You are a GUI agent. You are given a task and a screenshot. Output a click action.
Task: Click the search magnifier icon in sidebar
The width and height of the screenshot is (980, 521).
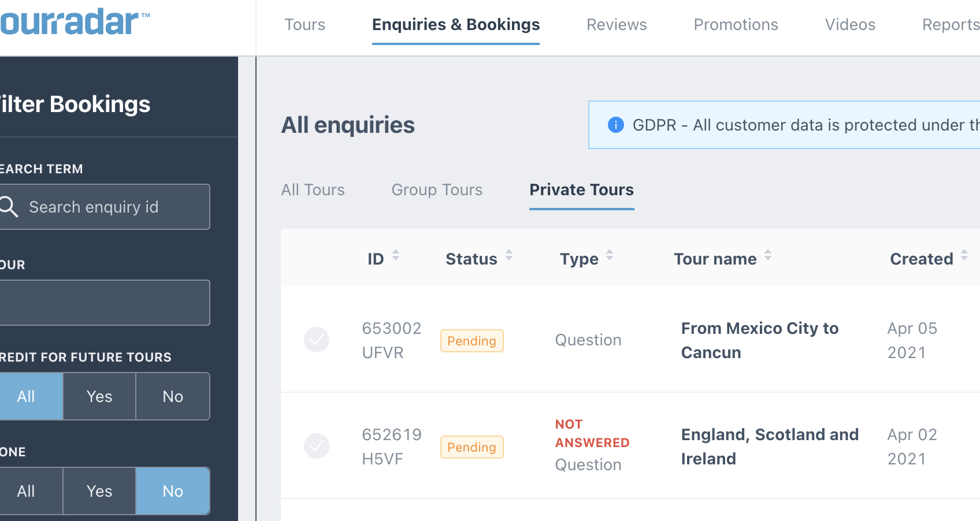pyautogui.click(x=9, y=206)
